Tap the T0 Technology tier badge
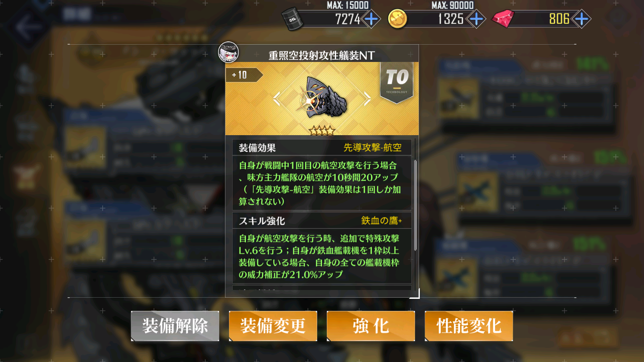 pos(397,82)
